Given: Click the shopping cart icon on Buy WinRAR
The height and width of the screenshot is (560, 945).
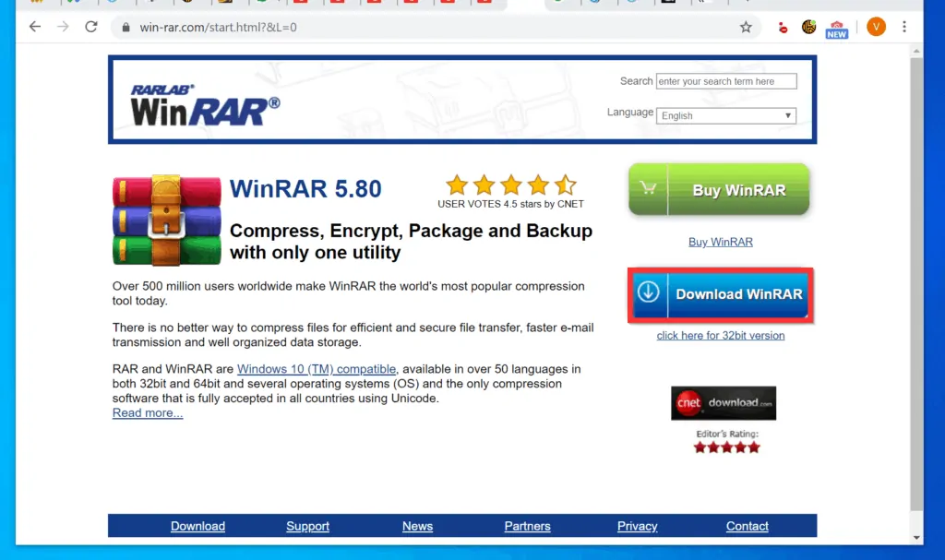Looking at the screenshot, I should coord(649,188).
